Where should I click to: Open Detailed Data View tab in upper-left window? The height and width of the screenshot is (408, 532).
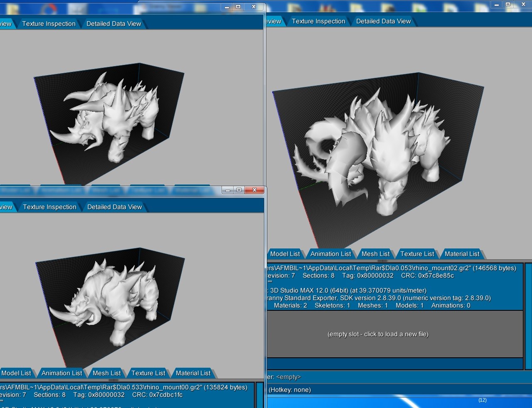[x=114, y=24]
